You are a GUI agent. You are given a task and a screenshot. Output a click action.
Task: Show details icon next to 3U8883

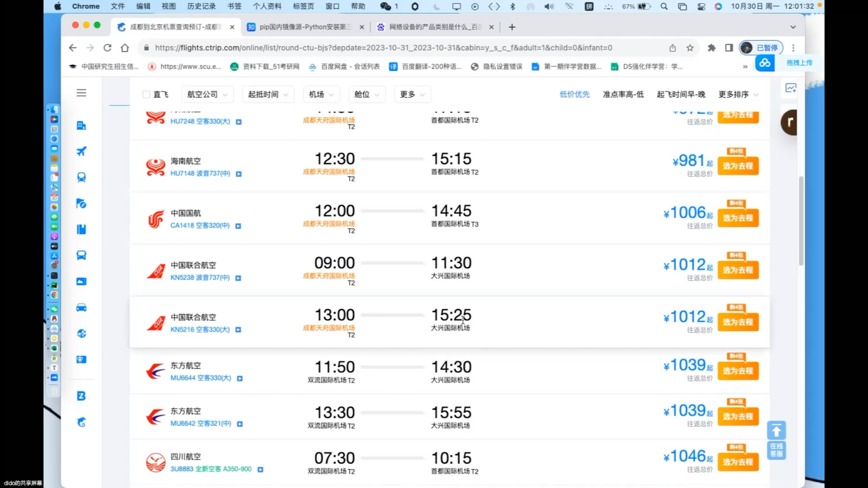tap(260, 470)
